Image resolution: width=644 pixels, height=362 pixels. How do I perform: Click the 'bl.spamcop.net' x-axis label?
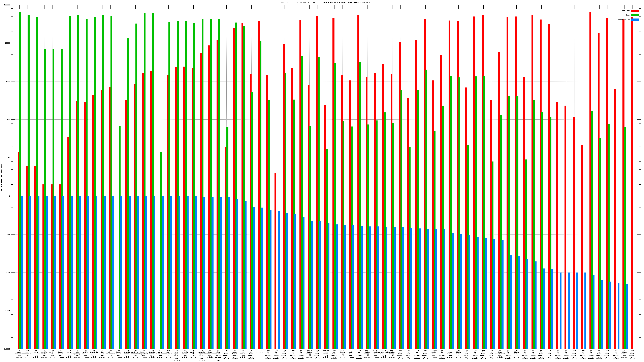pyautogui.click(x=77, y=354)
